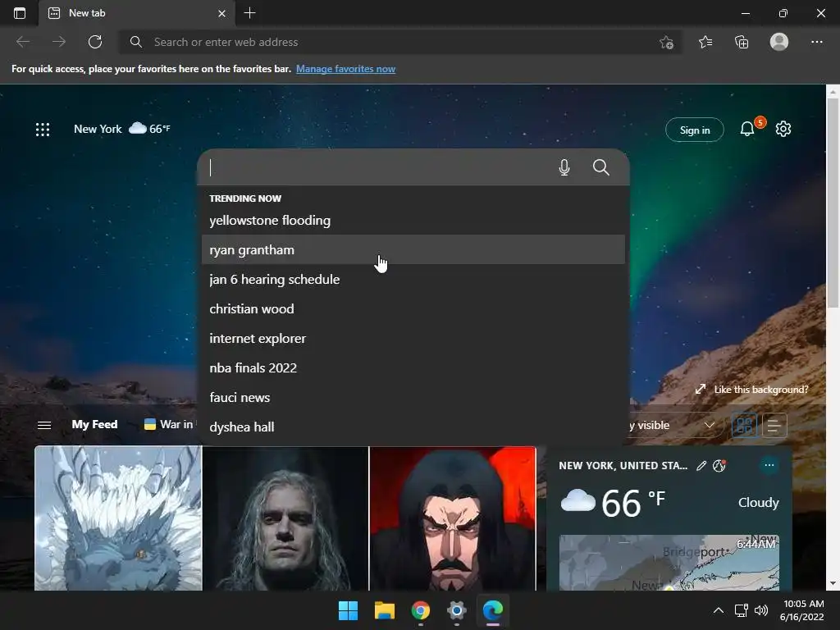This screenshot has height=630, width=840.
Task: Add this page to favorites star icon
Action: [x=666, y=42]
